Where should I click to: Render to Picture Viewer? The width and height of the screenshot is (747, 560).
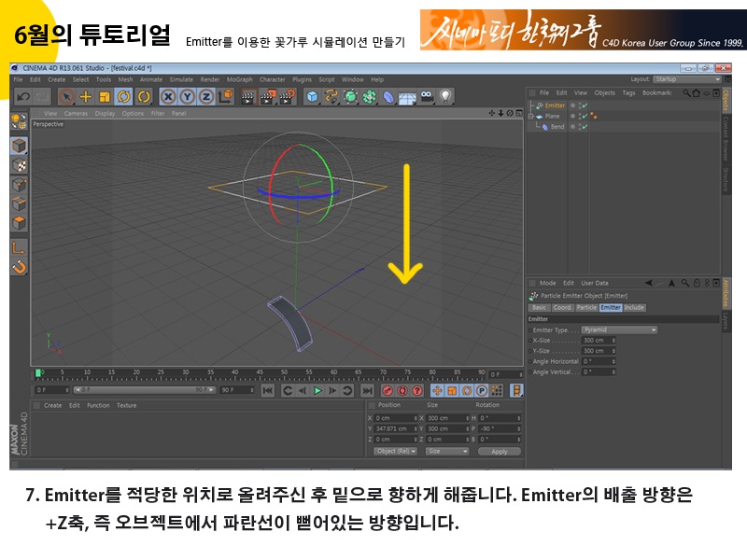pyautogui.click(x=268, y=97)
